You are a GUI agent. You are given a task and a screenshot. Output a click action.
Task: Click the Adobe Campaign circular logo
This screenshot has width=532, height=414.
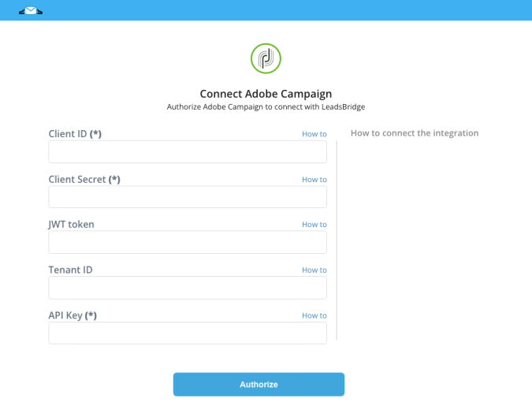266,58
